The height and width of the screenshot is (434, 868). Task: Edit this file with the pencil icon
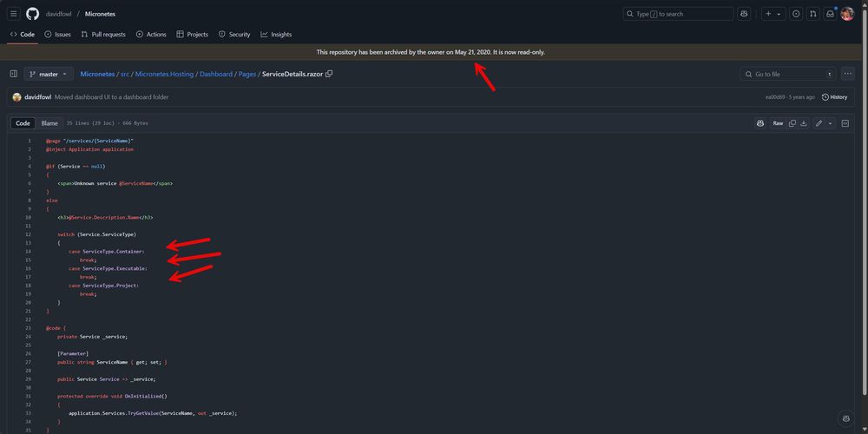tap(819, 123)
